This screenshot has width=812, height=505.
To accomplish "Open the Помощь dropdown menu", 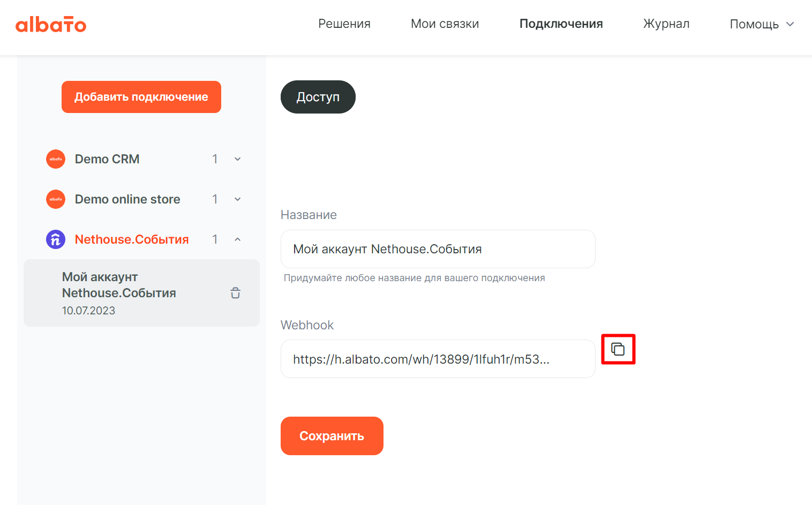I will (762, 24).
